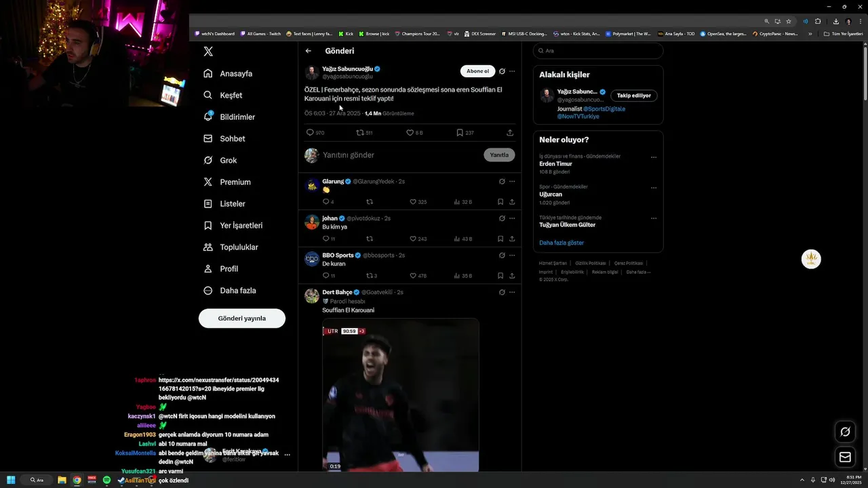Open Bildirimler notifications

point(229,117)
